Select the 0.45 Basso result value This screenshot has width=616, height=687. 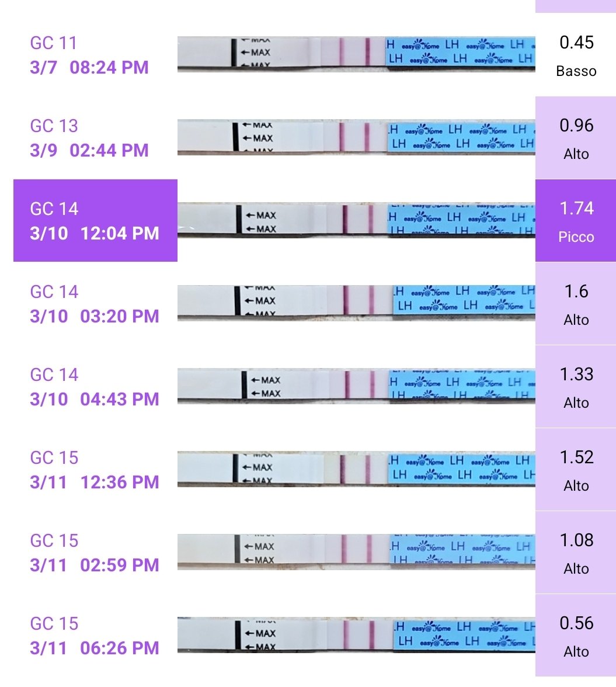(576, 55)
